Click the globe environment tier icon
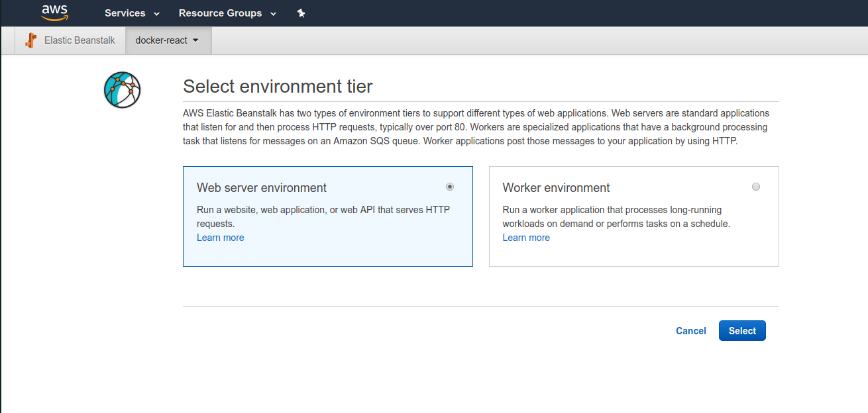This screenshot has width=868, height=413. coord(123,90)
